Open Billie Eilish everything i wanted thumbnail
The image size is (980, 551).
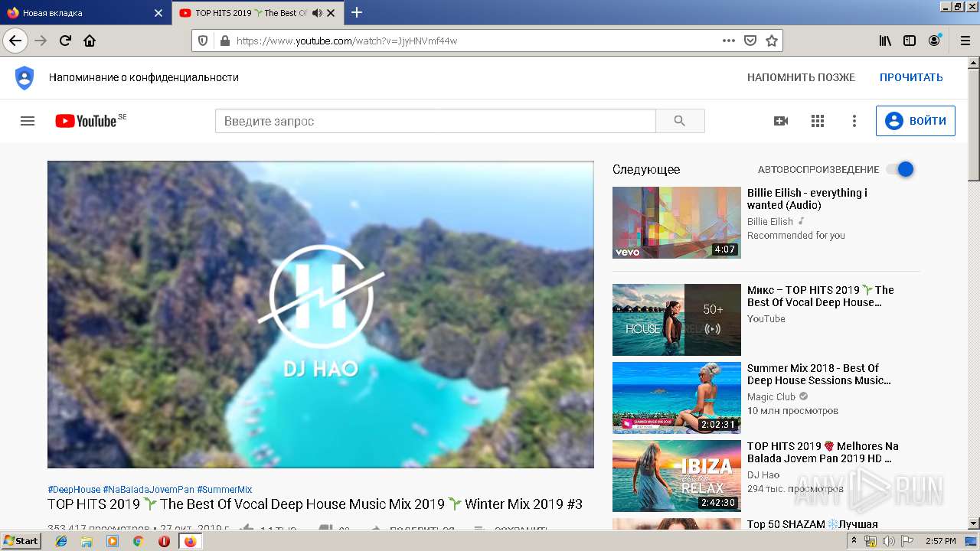pos(677,223)
